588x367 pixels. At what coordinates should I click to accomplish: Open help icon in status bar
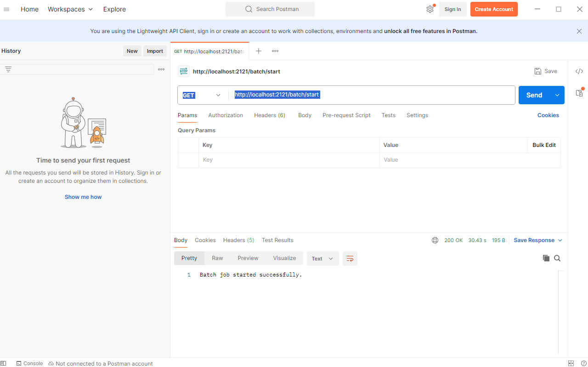tap(583, 363)
